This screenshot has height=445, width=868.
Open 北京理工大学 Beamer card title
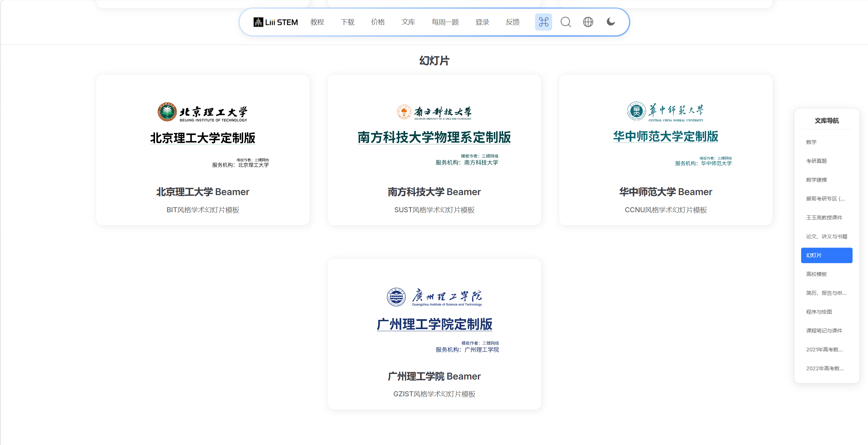tap(202, 192)
